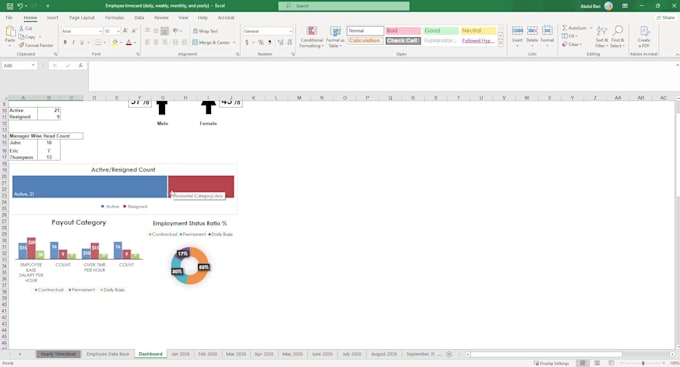The width and height of the screenshot is (680, 367).
Task: Click the Orientation text-angle icon
Action: coord(176,31)
